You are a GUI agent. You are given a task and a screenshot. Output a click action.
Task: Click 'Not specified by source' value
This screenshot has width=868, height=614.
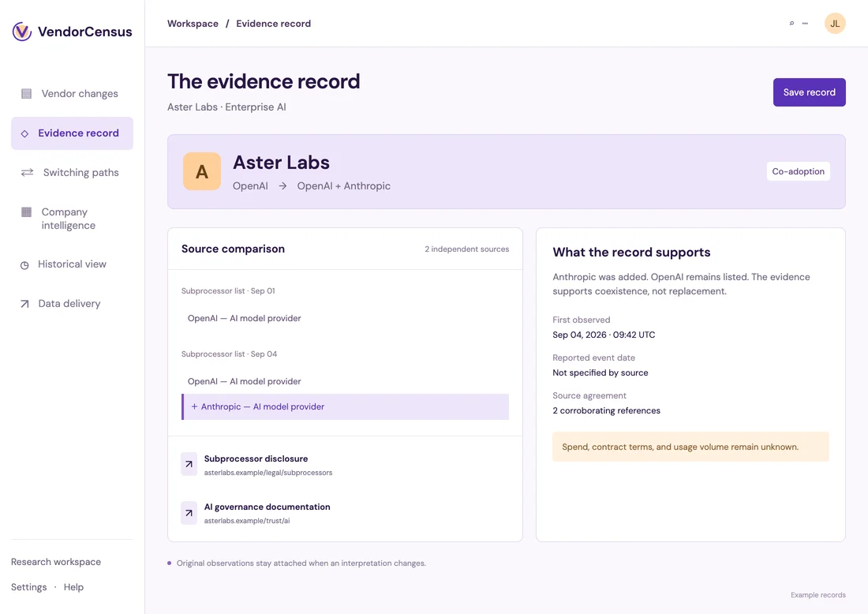pyautogui.click(x=600, y=373)
